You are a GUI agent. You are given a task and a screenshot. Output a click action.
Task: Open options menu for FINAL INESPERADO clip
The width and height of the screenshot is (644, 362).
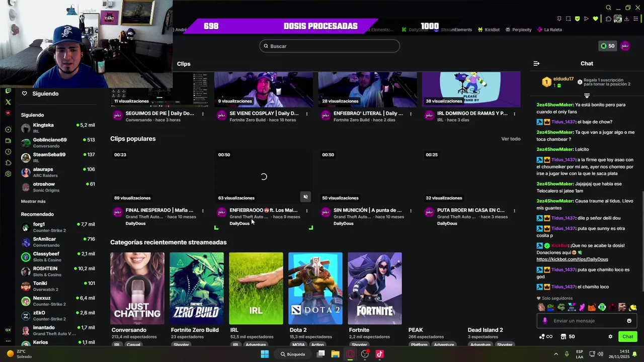click(x=203, y=211)
